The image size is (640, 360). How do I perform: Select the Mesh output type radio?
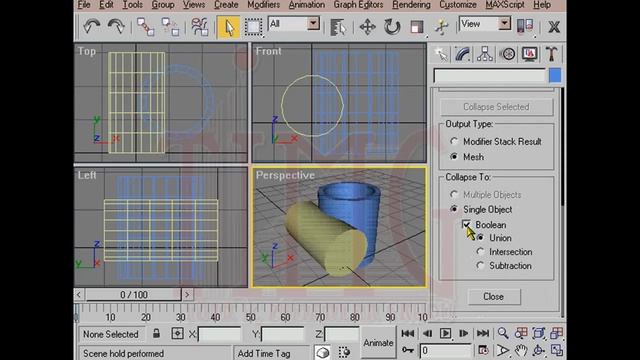click(x=467, y=157)
